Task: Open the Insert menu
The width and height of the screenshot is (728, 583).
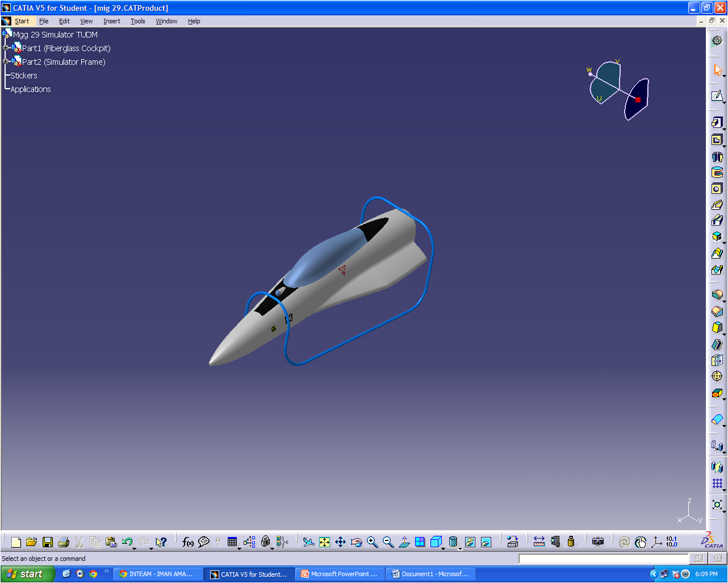Action: point(112,21)
